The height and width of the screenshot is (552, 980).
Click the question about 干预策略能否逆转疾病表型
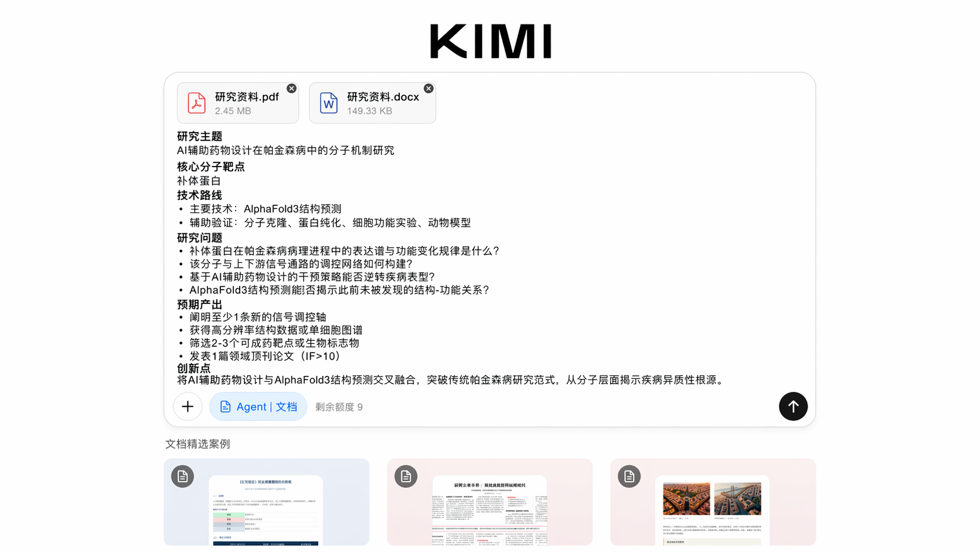[x=312, y=277]
